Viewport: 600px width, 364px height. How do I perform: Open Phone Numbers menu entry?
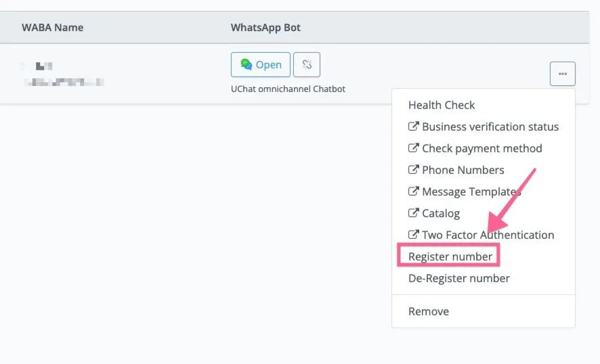[456, 170]
